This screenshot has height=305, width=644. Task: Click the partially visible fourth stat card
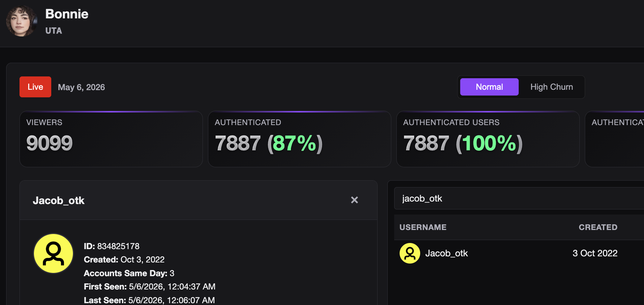614,139
